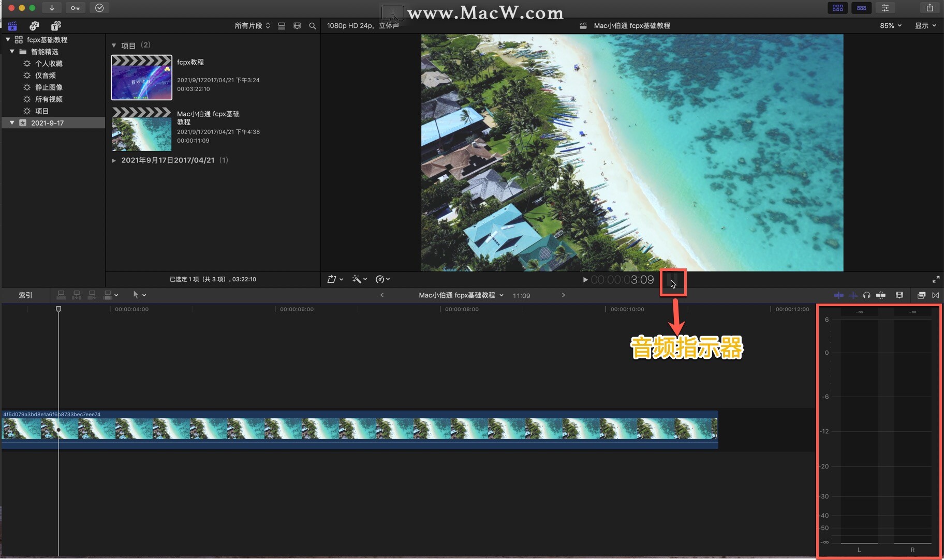Open the keyword editor key icon
944x560 pixels.
pyautogui.click(x=76, y=8)
